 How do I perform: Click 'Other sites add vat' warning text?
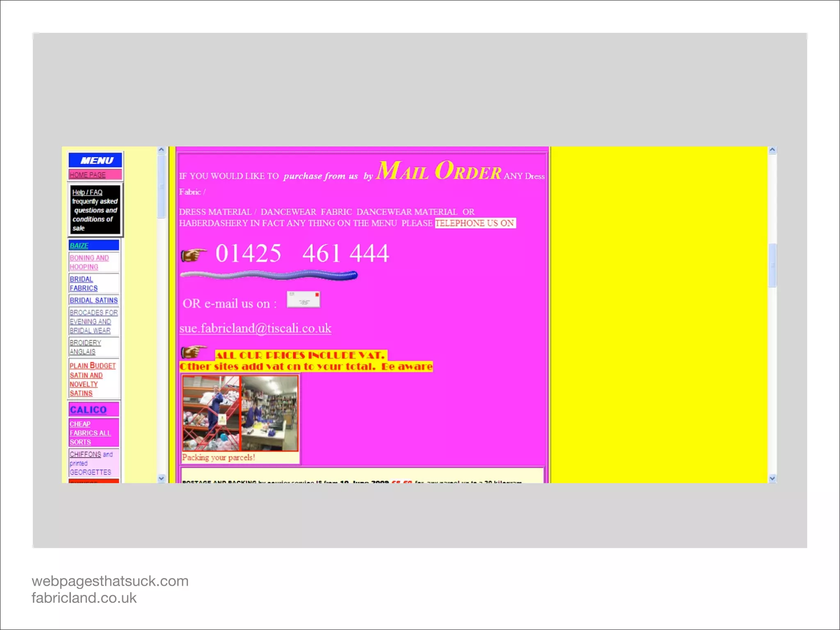306,366
